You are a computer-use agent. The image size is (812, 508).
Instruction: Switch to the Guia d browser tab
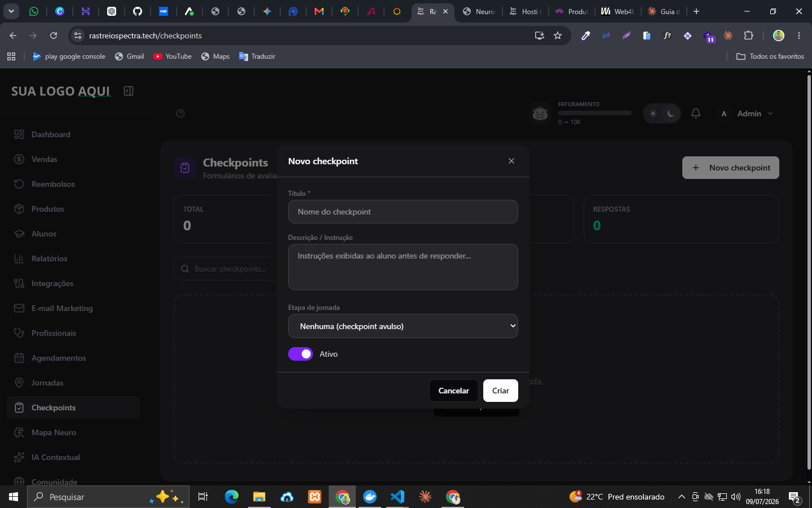point(664,11)
